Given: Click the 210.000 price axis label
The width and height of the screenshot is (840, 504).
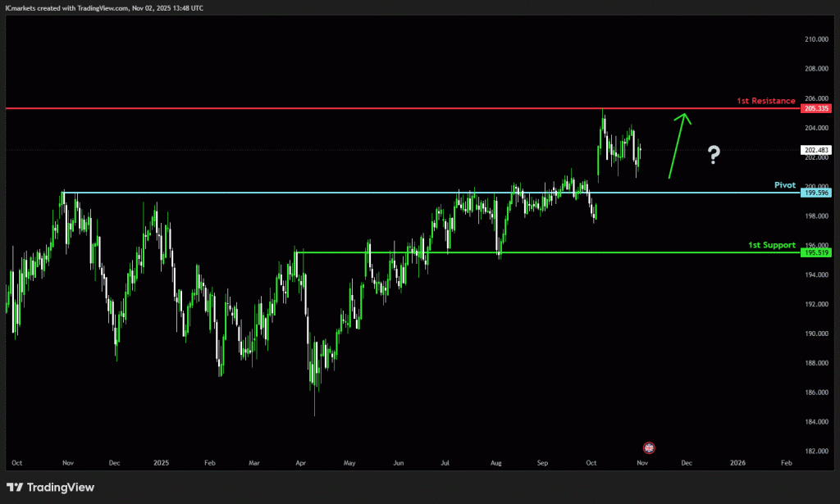Looking at the screenshot, I should (815, 39).
